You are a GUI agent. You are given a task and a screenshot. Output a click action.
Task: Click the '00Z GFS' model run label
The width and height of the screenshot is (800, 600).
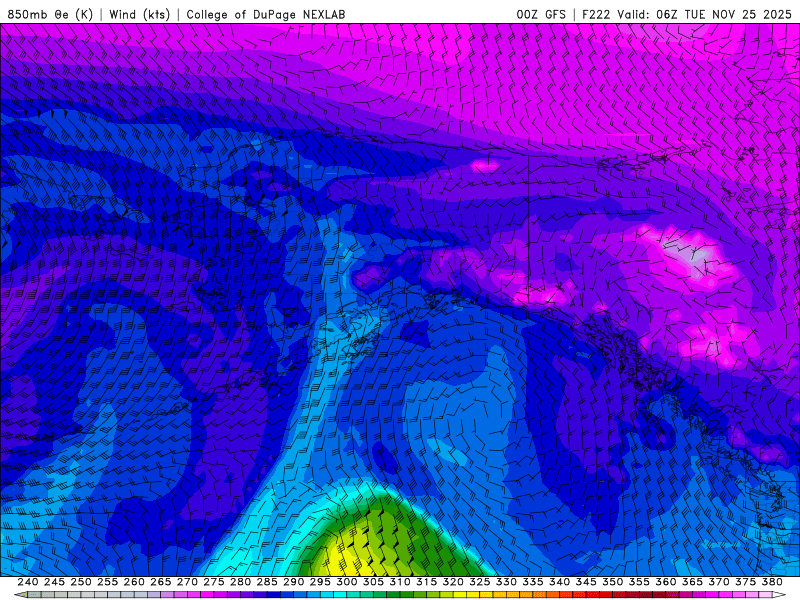(541, 14)
